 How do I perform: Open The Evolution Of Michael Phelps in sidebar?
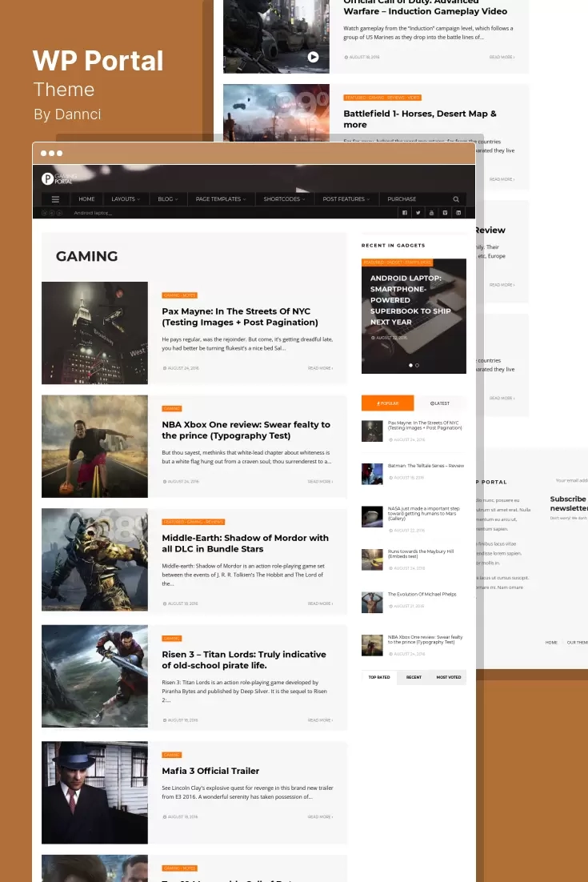422,594
